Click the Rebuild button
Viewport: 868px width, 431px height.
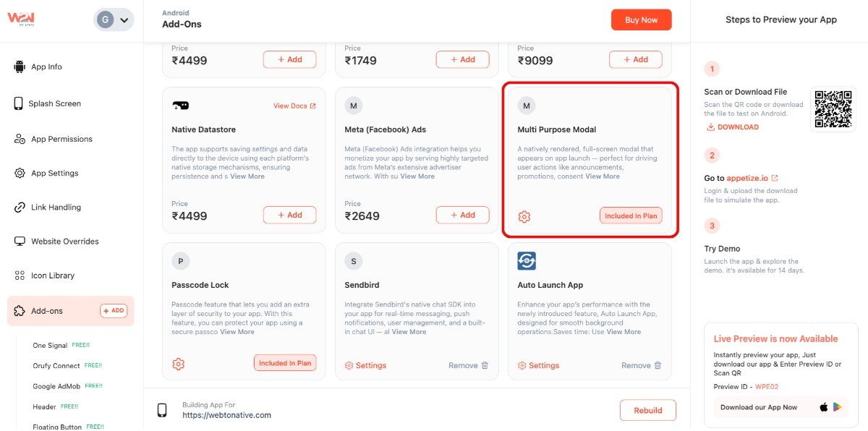click(x=647, y=410)
